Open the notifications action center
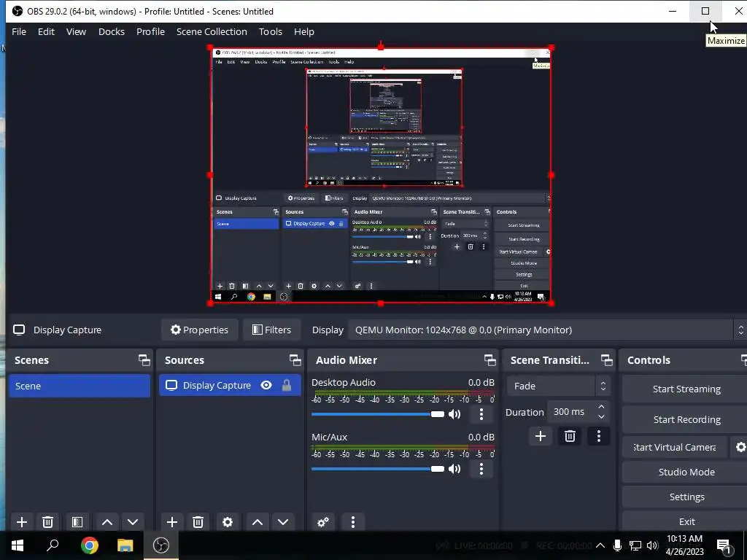This screenshot has height=560, width=747. [x=723, y=545]
